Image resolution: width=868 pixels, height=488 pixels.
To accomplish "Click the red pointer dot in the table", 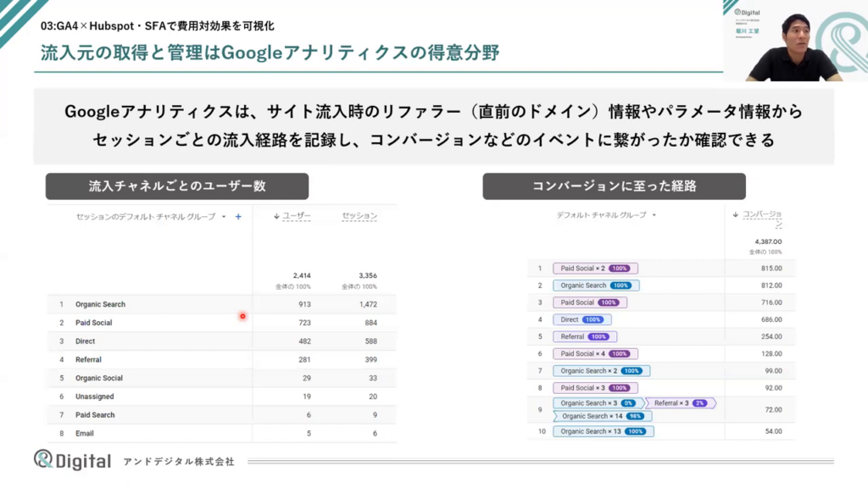I will 242,317.
